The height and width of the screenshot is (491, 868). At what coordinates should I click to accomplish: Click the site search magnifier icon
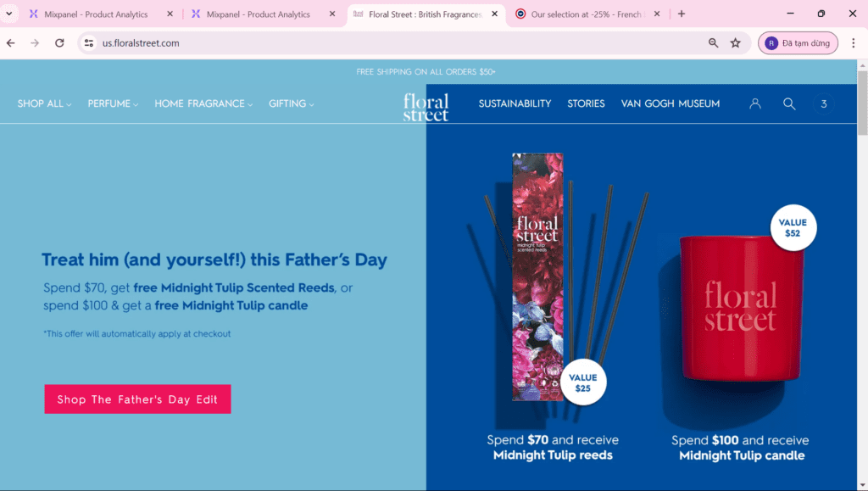point(789,103)
